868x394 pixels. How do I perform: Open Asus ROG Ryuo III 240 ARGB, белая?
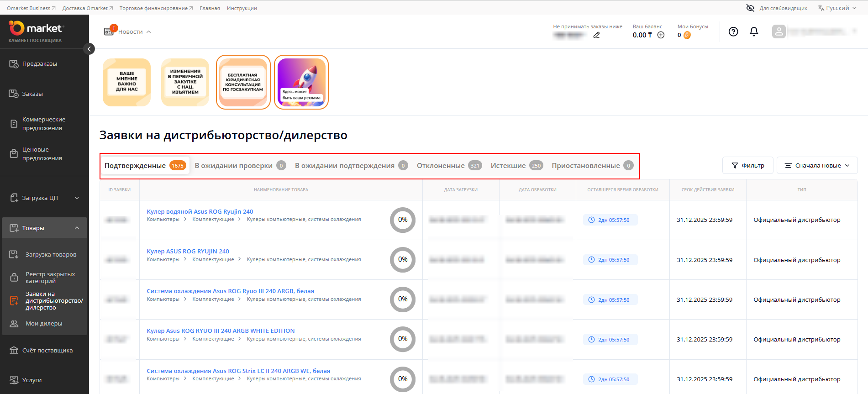point(230,291)
